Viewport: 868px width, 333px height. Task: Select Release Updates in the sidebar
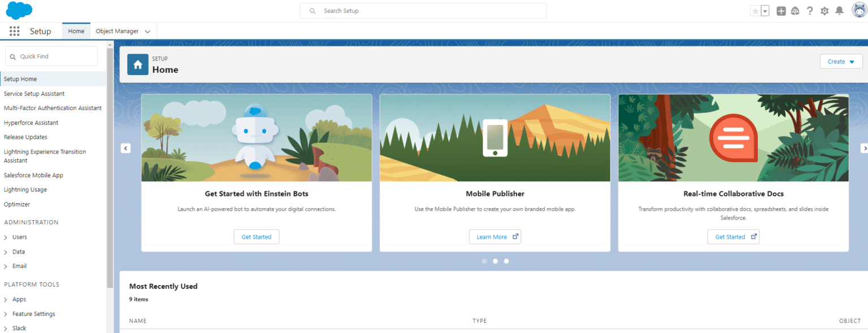click(25, 137)
